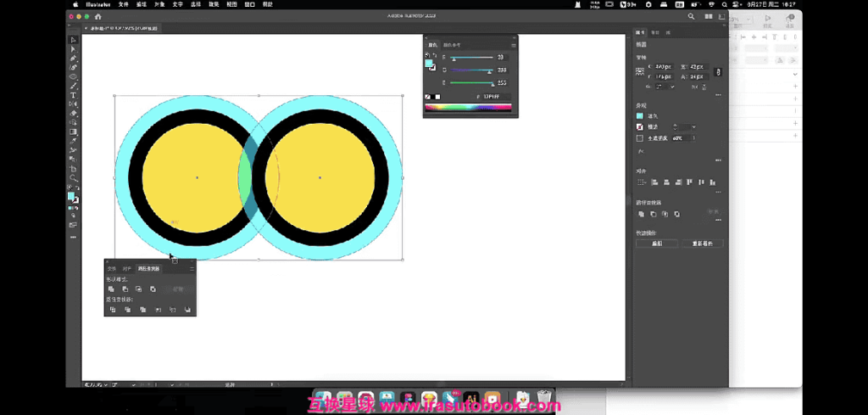Viewport: 868px width, 415px height.
Task: Click Illustrator Ai icon in the Dock
Action: [472, 398]
